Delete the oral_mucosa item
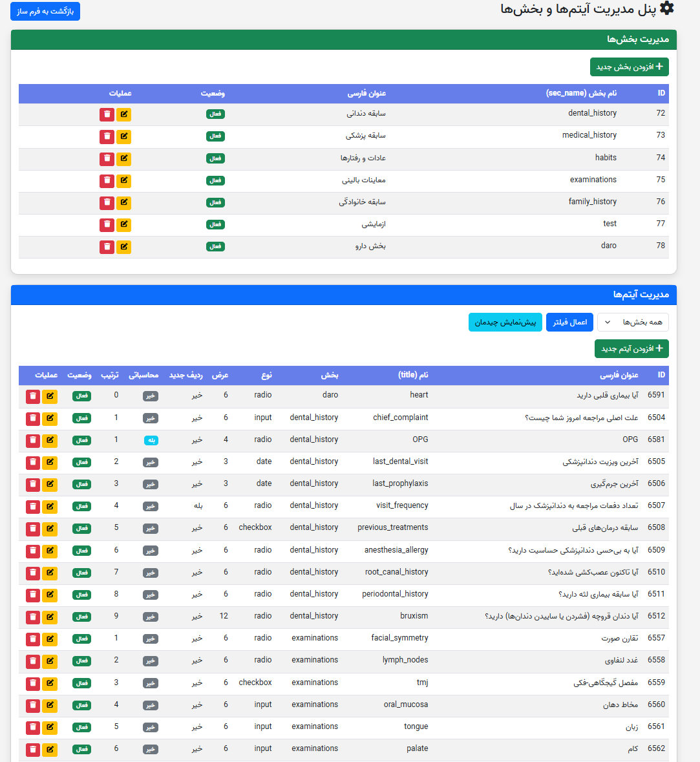Viewport: 700px width, 762px height. (x=33, y=706)
